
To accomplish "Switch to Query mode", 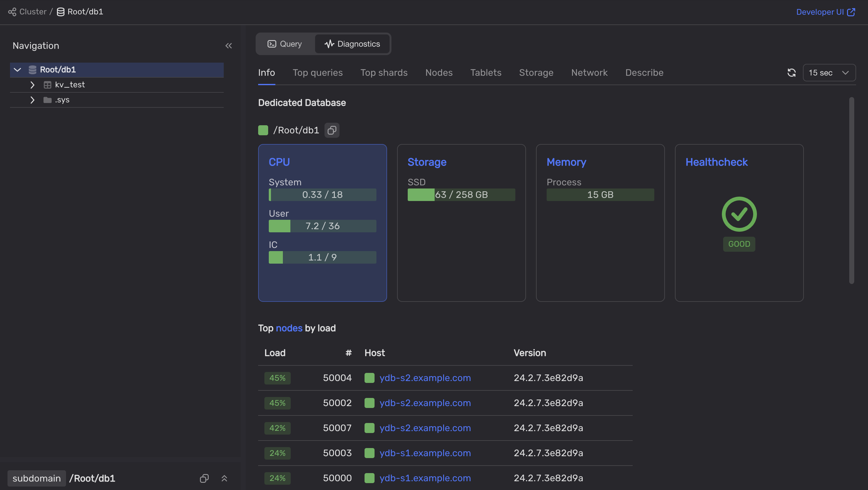I will coord(285,44).
